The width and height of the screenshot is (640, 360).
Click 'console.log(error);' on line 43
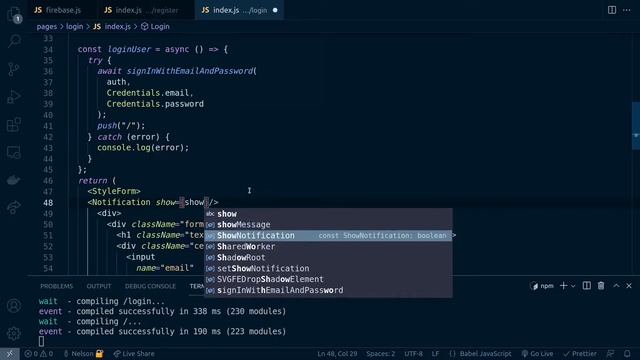(x=143, y=148)
